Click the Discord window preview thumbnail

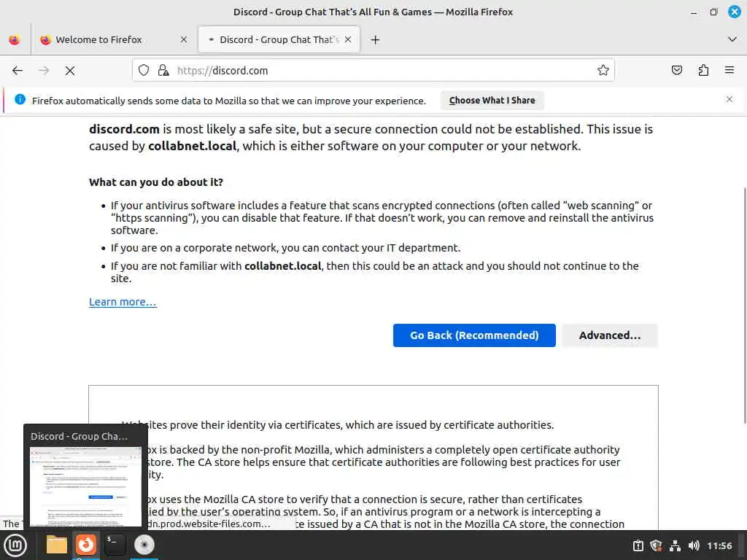(x=86, y=486)
